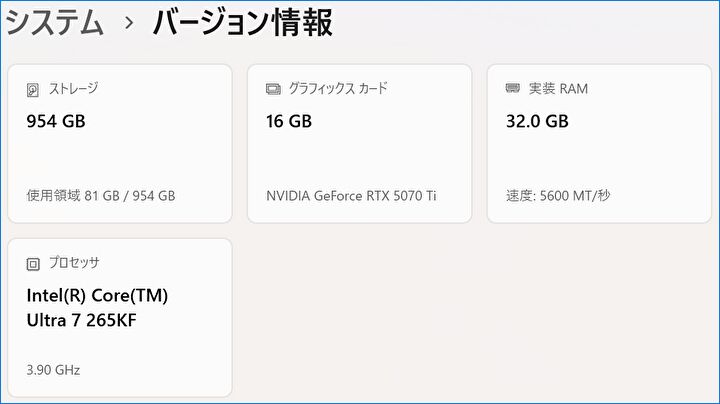The width and height of the screenshot is (720, 404).
Task: Click the 3.90 GHz processor speed
Action: [x=53, y=370]
